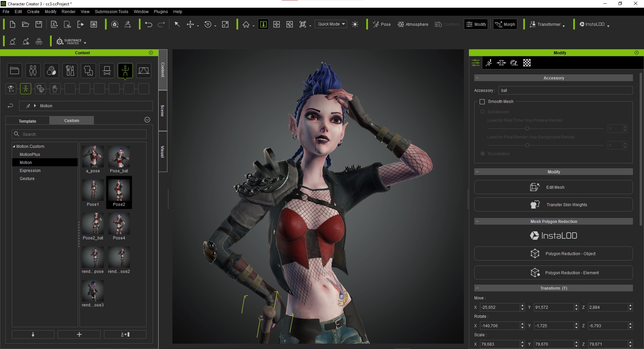The image size is (644, 349).
Task: Select the Expression tree item
Action: click(x=30, y=170)
